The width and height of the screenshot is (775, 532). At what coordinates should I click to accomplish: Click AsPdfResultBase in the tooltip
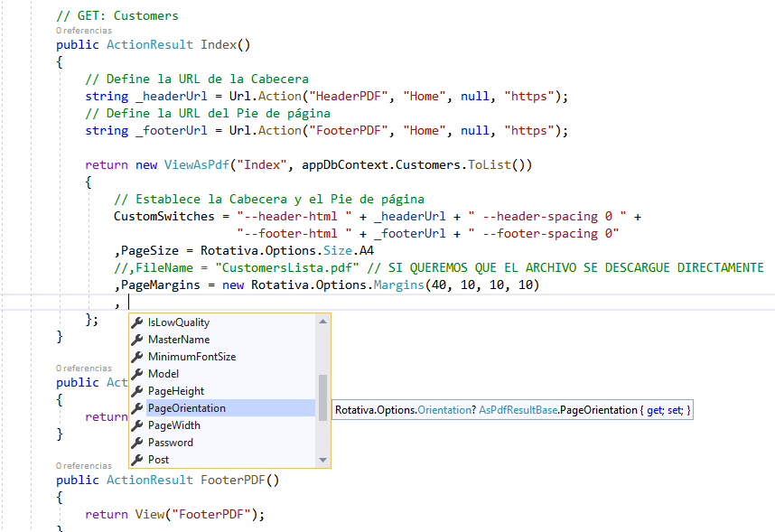click(518, 410)
